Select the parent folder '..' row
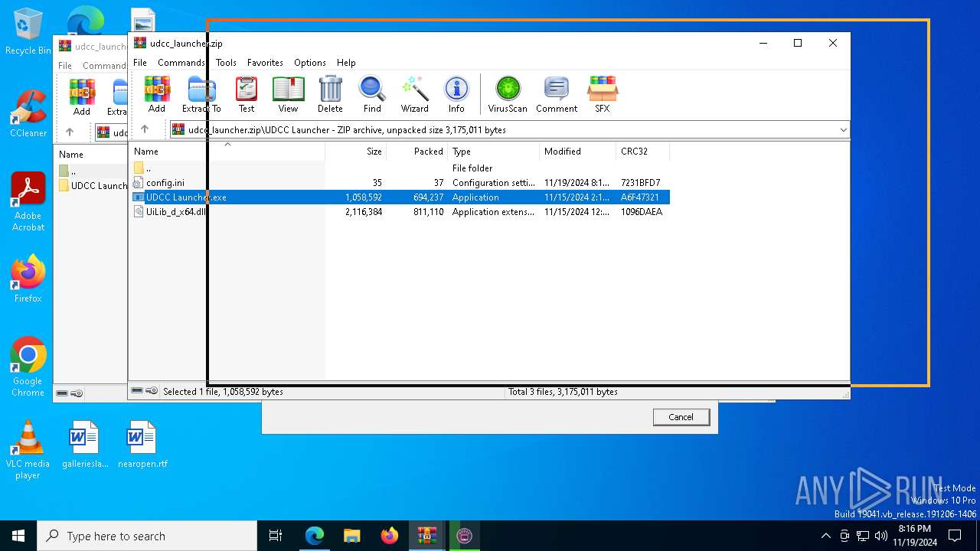The height and width of the screenshot is (551, 980). (400, 168)
